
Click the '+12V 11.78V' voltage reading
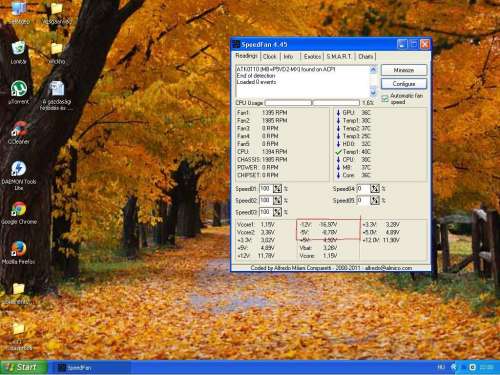pos(256,256)
